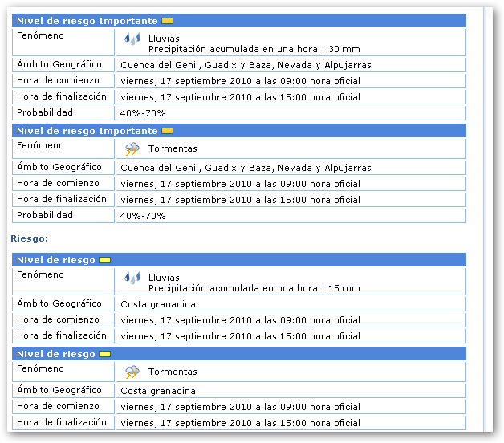Click the rain icon beside the 15 mm precipitation
The image size is (504, 443).
pyautogui.click(x=132, y=278)
